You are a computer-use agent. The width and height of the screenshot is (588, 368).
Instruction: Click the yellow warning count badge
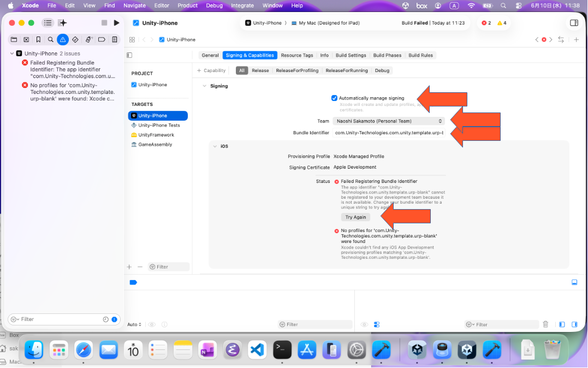coord(502,23)
